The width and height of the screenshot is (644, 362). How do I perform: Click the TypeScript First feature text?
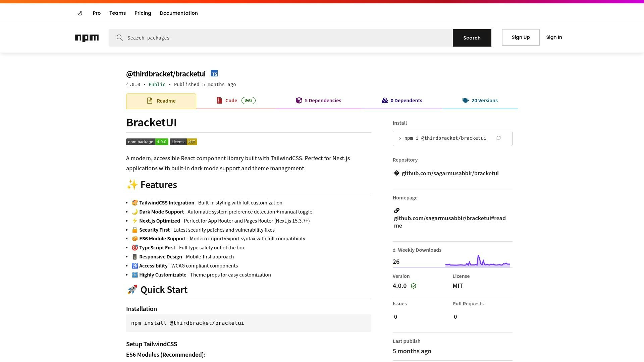157,248
